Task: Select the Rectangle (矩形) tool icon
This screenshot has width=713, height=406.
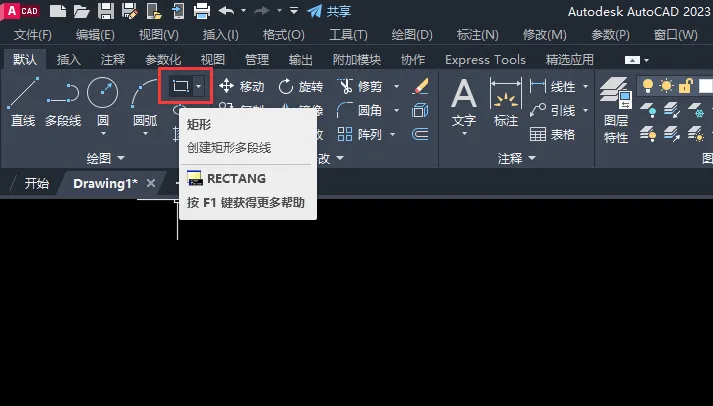Action: coord(181,85)
